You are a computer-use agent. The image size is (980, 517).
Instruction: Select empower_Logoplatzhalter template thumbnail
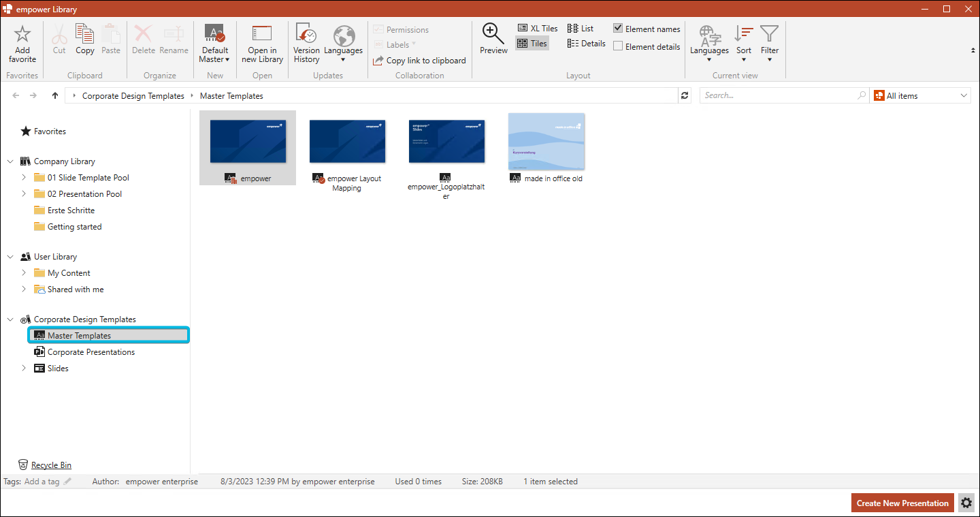446,142
